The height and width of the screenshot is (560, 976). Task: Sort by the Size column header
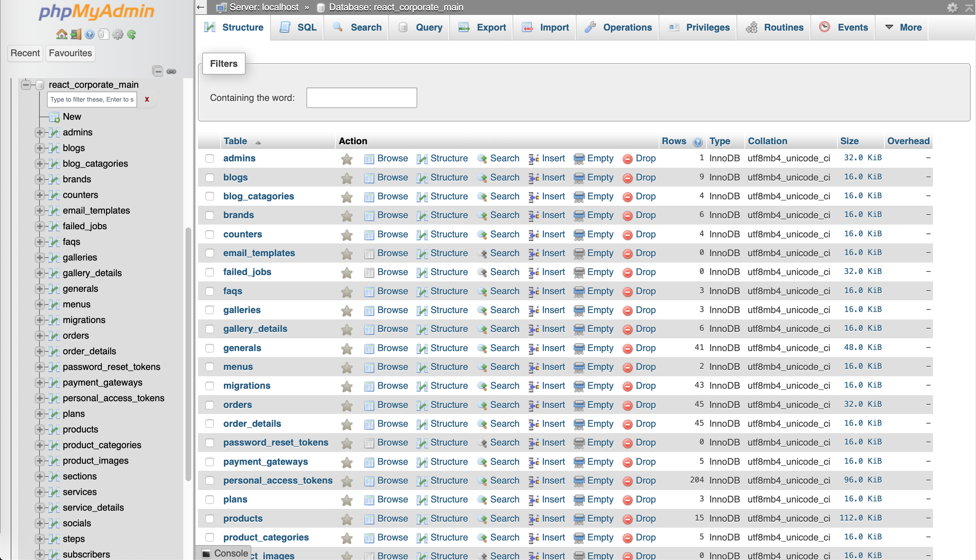pos(849,141)
